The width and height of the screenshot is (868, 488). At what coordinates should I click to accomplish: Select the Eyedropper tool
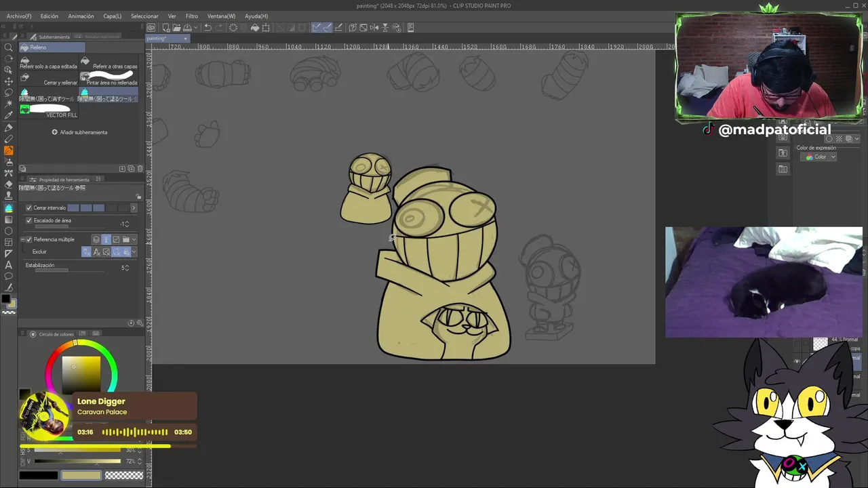pyautogui.click(x=8, y=116)
